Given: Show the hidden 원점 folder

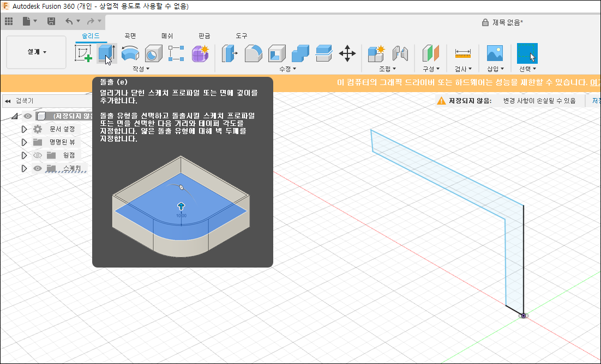Looking at the screenshot, I should click(x=37, y=155).
